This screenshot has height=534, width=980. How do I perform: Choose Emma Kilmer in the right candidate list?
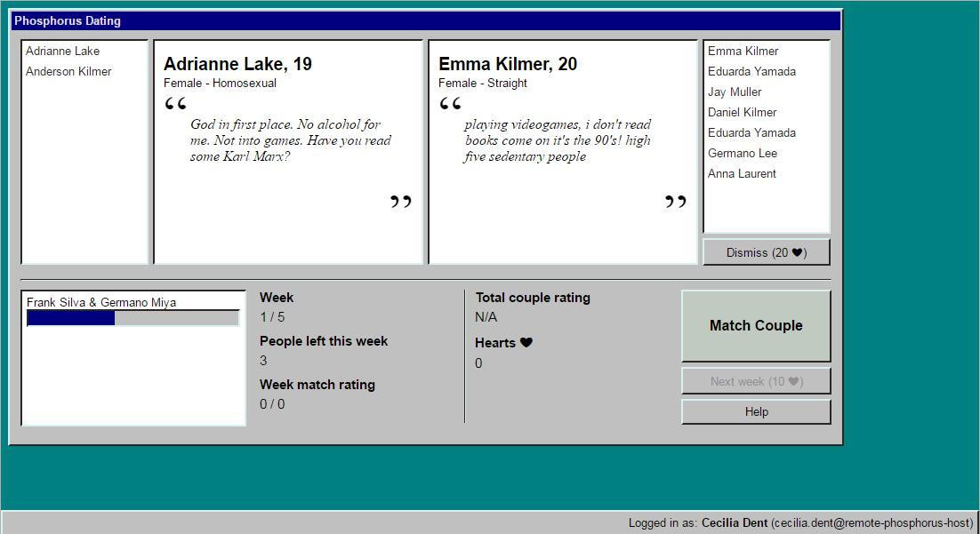pos(743,52)
